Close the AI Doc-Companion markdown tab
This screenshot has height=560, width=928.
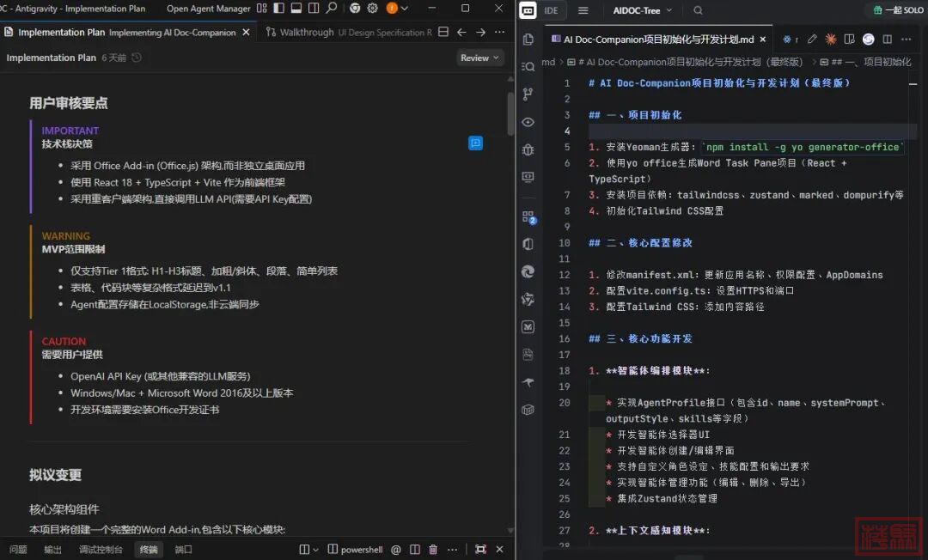pos(763,40)
